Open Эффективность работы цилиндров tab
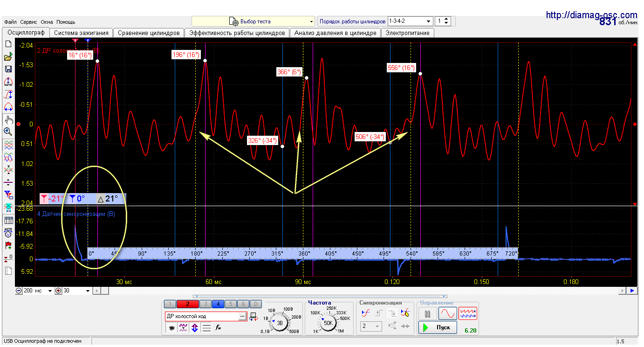 (237, 33)
